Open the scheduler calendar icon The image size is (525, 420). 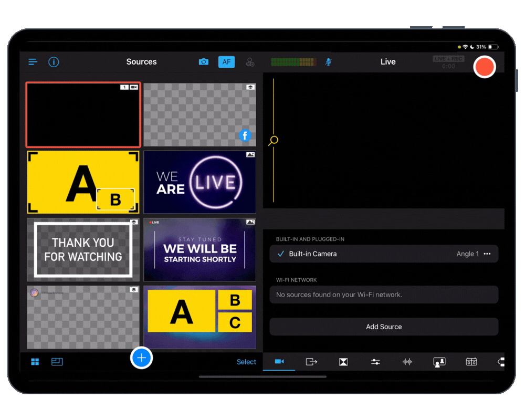click(x=471, y=362)
